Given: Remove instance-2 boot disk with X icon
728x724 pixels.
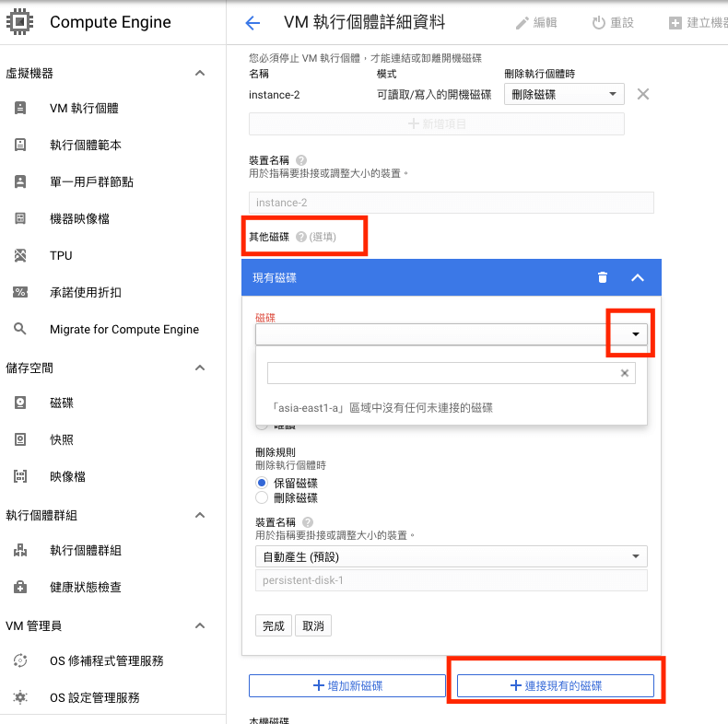Looking at the screenshot, I should pos(643,94).
